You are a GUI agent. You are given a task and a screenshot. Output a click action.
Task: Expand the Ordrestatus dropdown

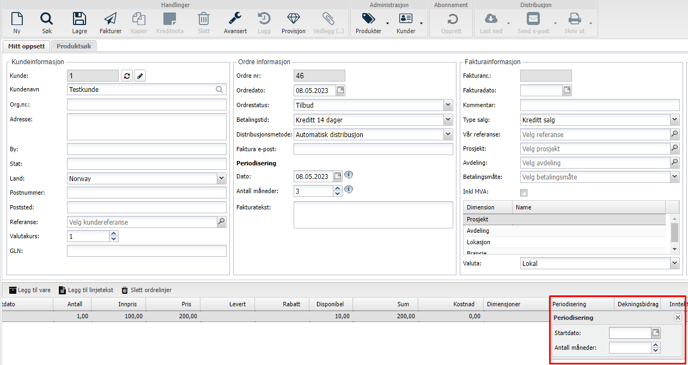448,105
